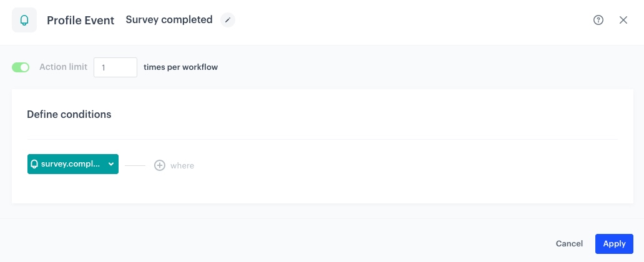Image resolution: width=644 pixels, height=262 pixels.
Task: Add a condition with the plus circle icon
Action: coord(159,165)
